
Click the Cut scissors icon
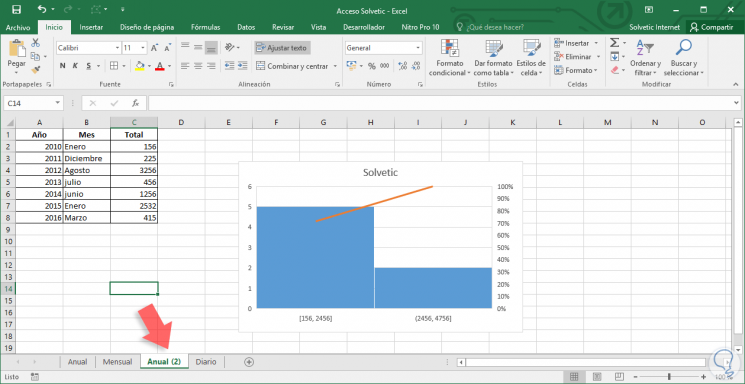[35, 43]
